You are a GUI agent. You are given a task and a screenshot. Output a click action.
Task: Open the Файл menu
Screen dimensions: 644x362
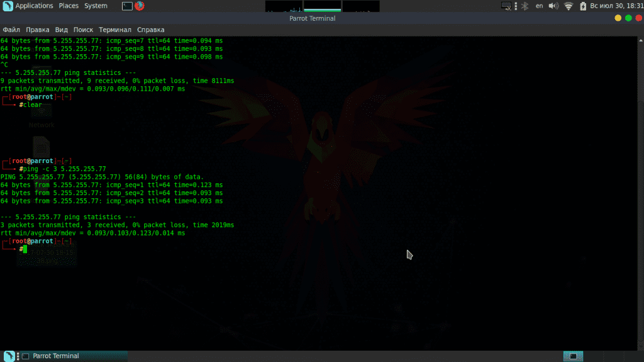11,30
